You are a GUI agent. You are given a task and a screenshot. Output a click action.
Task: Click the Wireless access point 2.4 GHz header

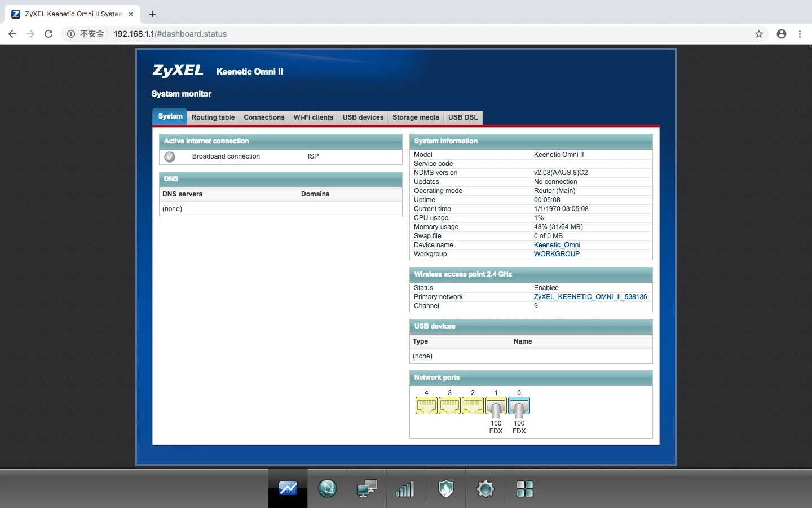(x=531, y=274)
